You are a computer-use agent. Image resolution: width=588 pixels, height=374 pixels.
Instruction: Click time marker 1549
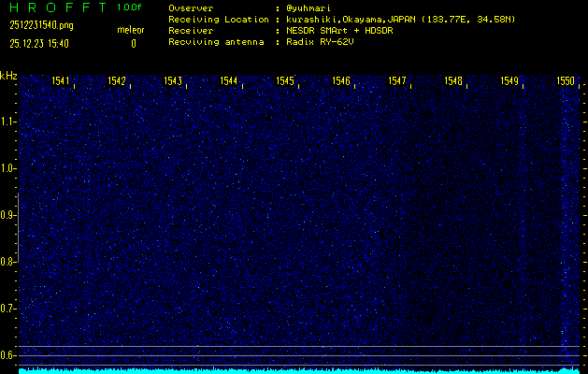509,81
